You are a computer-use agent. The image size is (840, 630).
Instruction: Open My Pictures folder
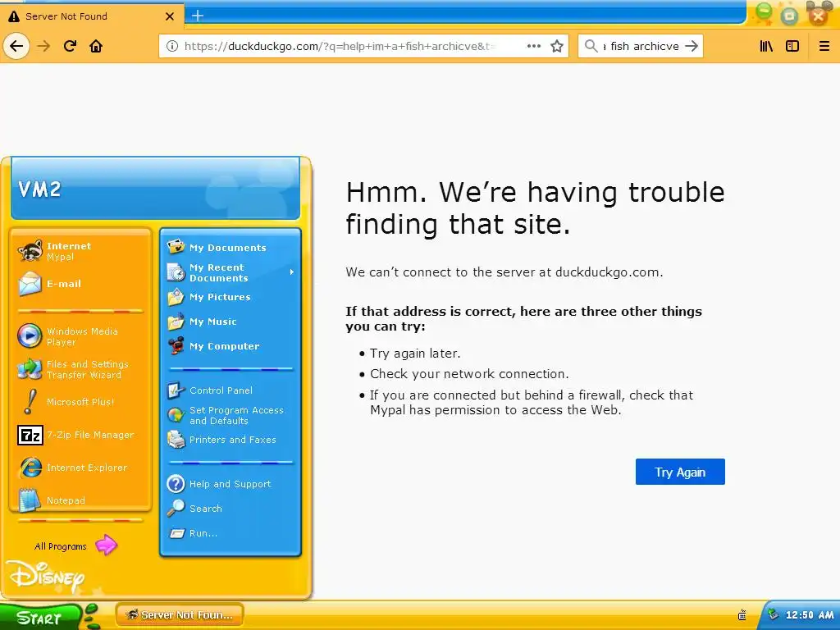coord(231,297)
